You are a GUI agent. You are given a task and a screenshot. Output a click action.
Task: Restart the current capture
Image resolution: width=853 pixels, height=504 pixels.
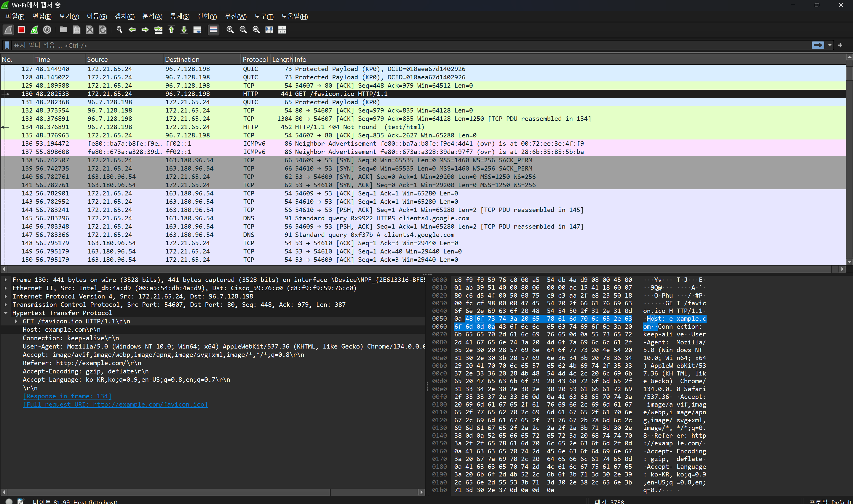pyautogui.click(x=34, y=30)
